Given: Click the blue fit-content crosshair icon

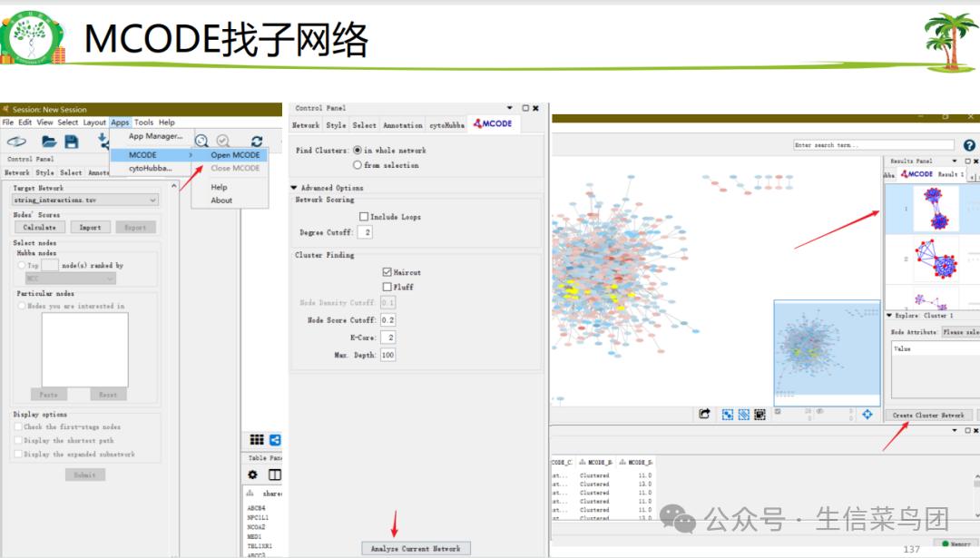Looking at the screenshot, I should tap(867, 414).
